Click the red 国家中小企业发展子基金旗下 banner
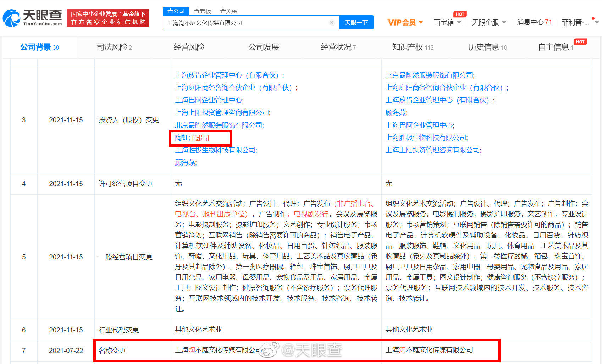602x364 pixels. pyautogui.click(x=108, y=18)
